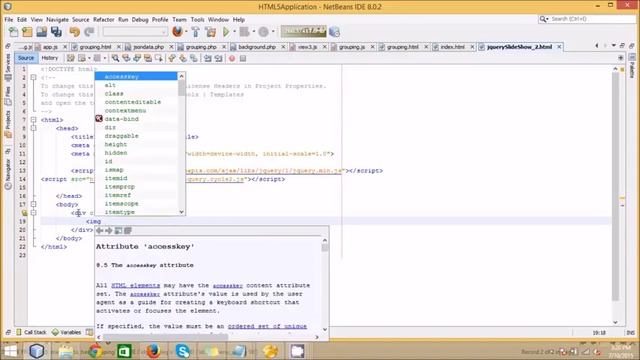The height and width of the screenshot is (360, 640).
Task: Switch editor to History view
Action: (x=50, y=58)
